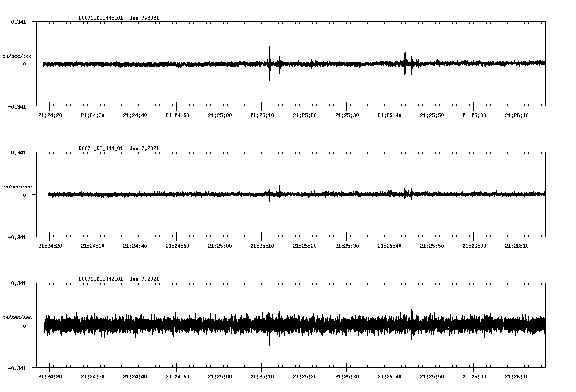Click time label 21:25:30 under HNN plot
The width and height of the screenshot is (576, 392).
coord(347,246)
